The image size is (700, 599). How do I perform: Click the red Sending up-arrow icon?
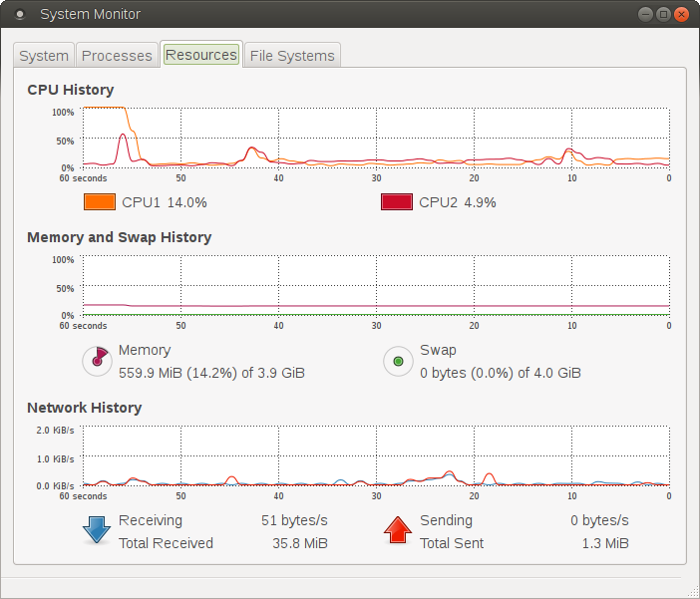(397, 530)
